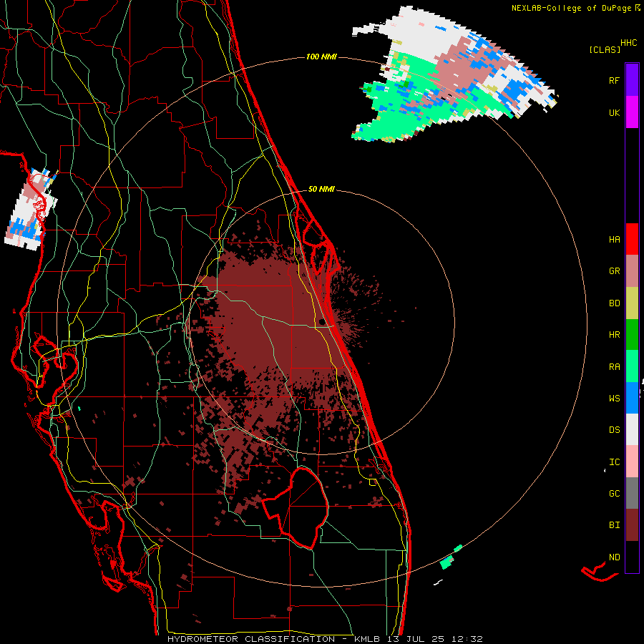
Task: Click the radar site dot at circle center
Action: pos(321,321)
